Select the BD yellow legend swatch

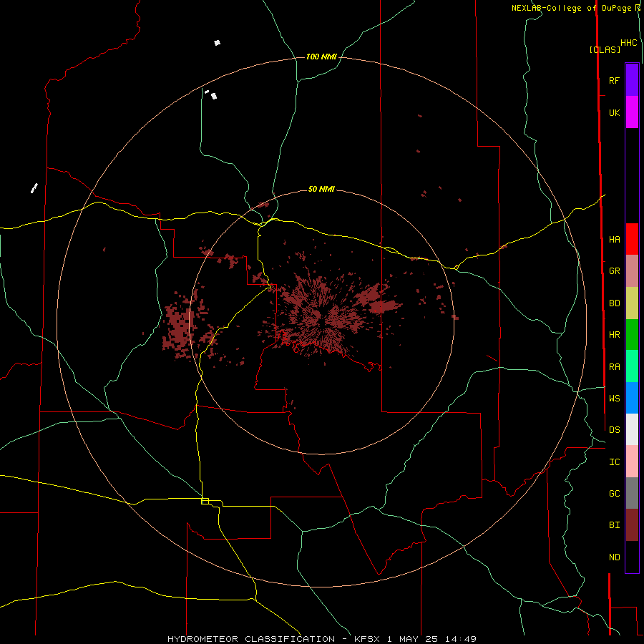(x=632, y=303)
